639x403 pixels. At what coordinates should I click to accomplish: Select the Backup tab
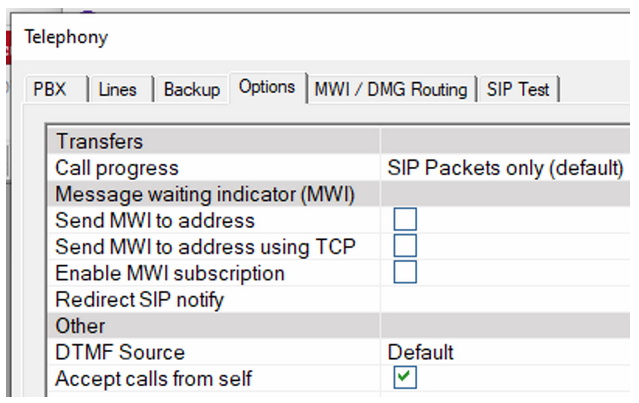click(x=191, y=89)
